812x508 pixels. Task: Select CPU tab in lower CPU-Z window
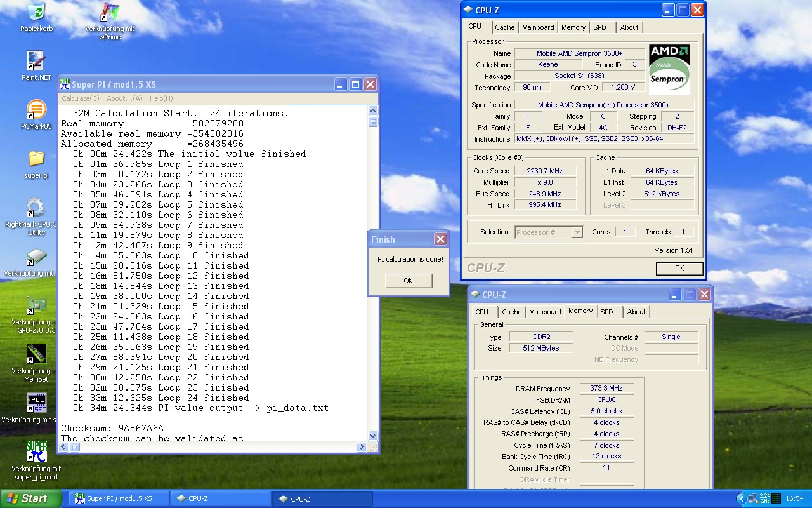pyautogui.click(x=482, y=312)
